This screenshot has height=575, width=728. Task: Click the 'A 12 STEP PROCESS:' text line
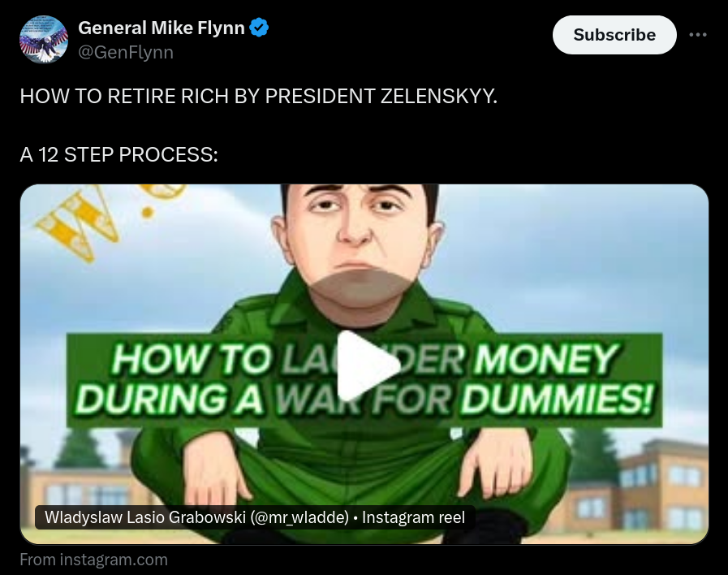[118, 154]
